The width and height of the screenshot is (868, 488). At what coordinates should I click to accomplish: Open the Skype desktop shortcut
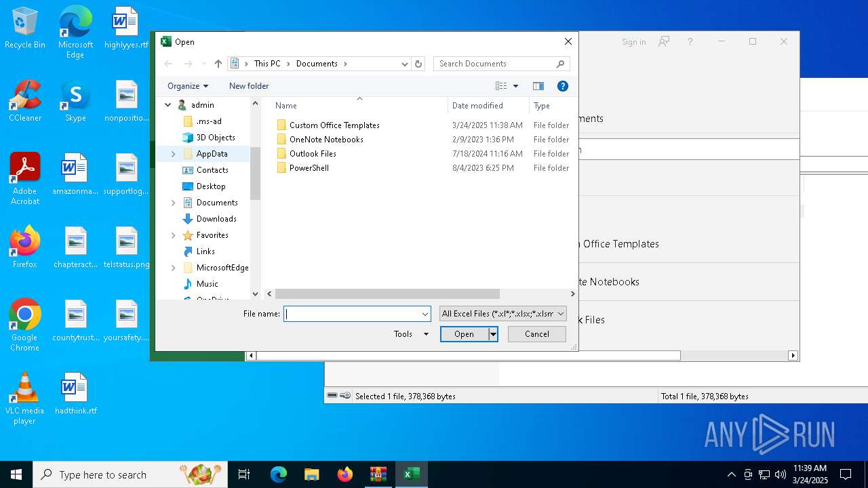coord(75,101)
